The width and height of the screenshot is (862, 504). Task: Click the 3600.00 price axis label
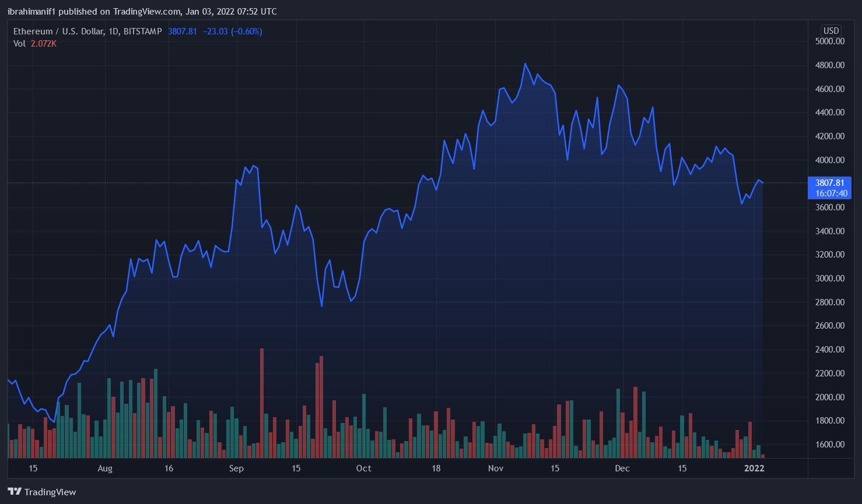tap(830, 207)
